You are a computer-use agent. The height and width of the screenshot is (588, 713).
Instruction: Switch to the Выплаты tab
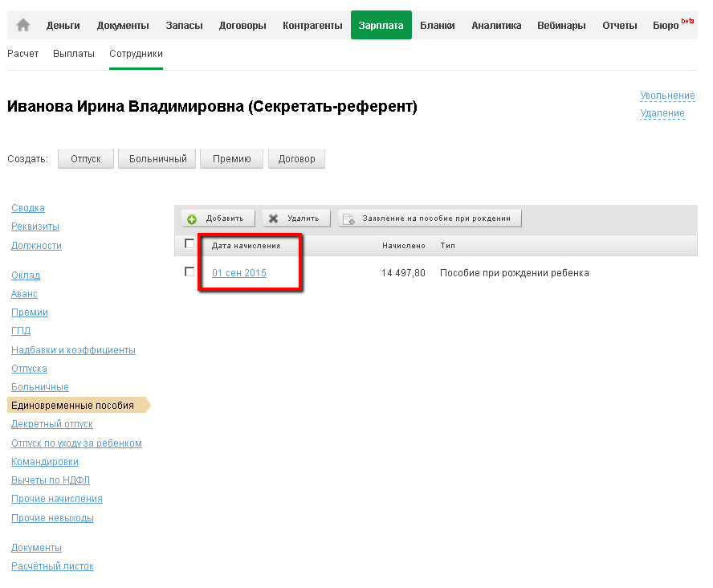(x=74, y=54)
